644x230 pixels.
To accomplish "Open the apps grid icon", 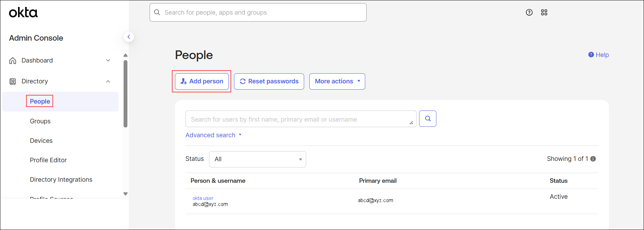I will [544, 13].
